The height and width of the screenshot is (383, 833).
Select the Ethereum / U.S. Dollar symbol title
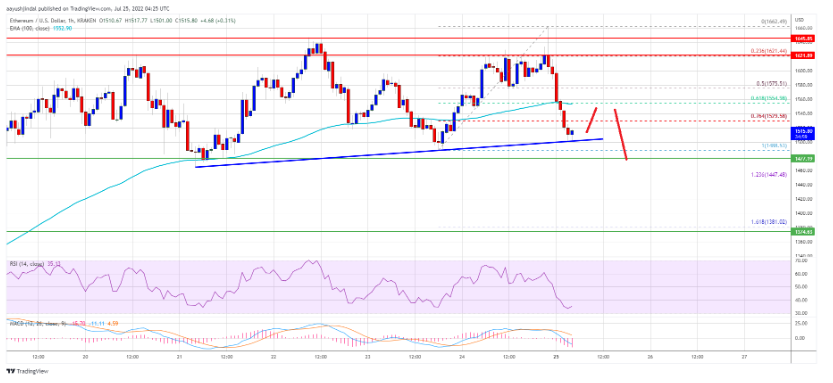coord(31,20)
